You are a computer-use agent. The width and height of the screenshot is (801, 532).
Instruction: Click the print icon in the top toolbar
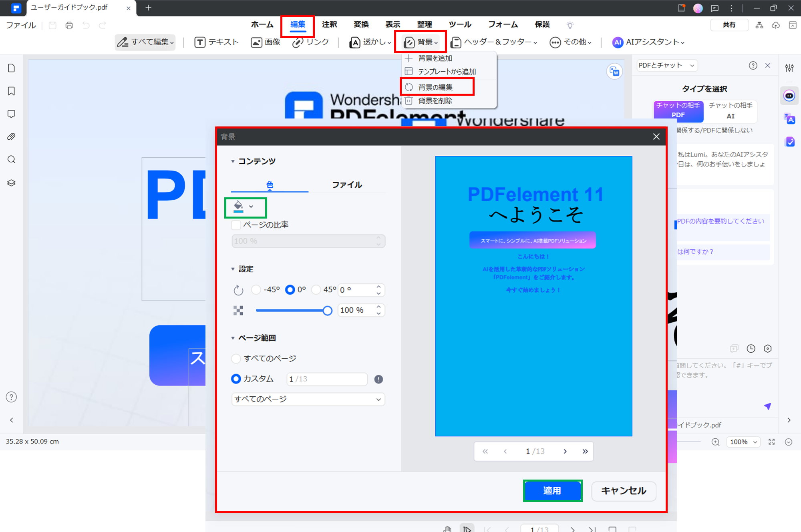pyautogui.click(x=69, y=25)
